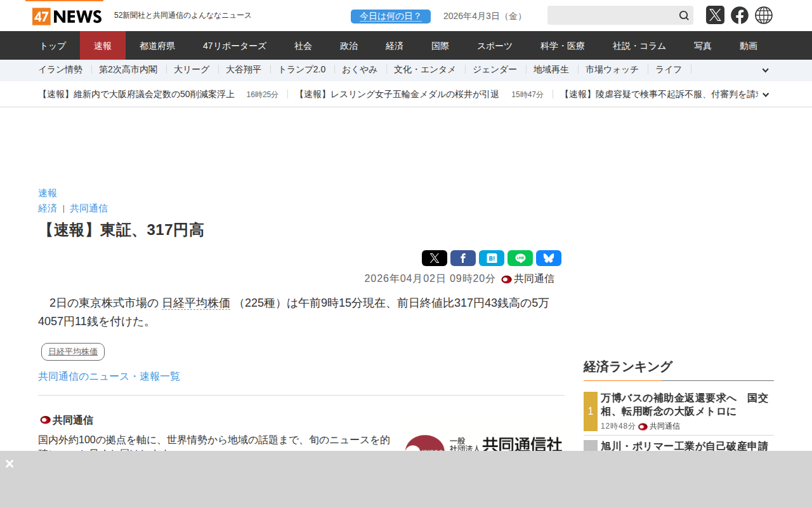Share article via black X button

tap(435, 258)
